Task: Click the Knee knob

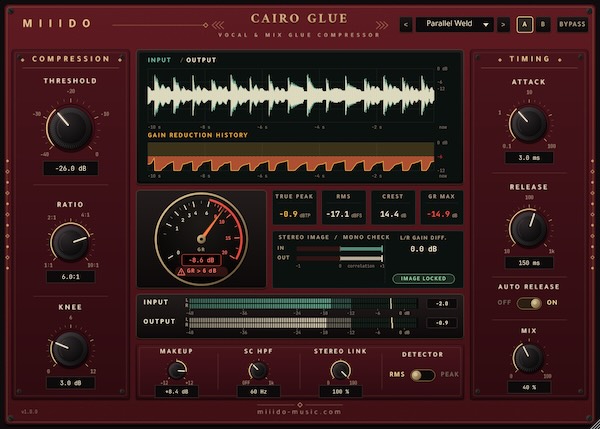Action: coord(70,349)
